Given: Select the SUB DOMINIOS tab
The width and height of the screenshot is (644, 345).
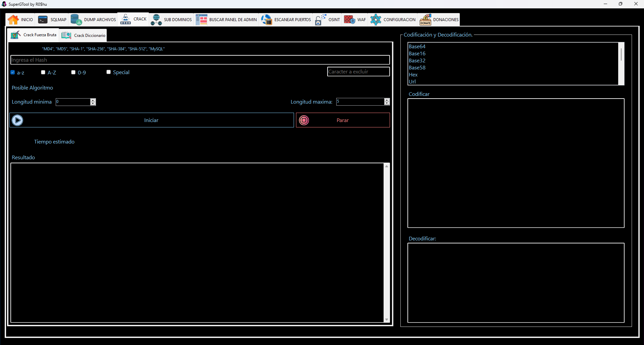Looking at the screenshot, I should click(171, 20).
